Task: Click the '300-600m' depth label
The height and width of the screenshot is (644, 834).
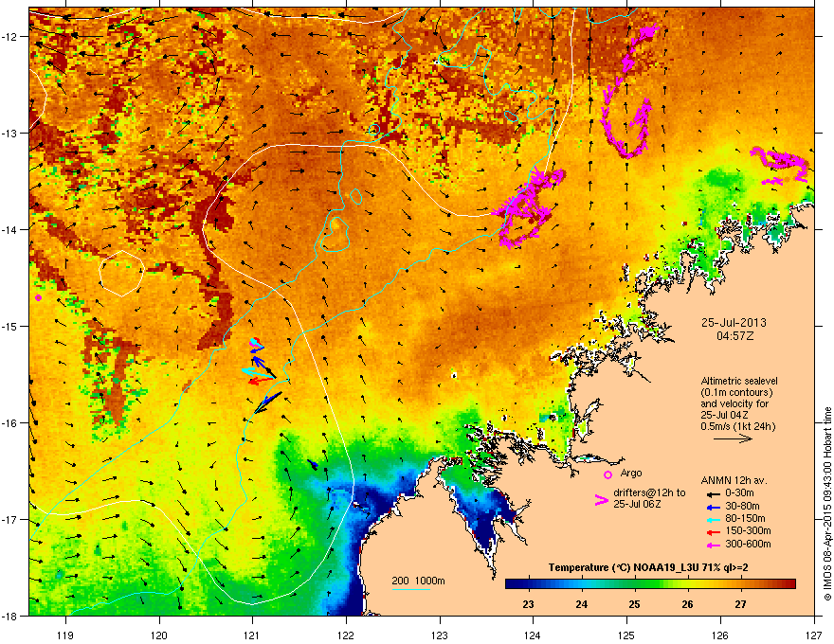Action: pyautogui.click(x=748, y=544)
